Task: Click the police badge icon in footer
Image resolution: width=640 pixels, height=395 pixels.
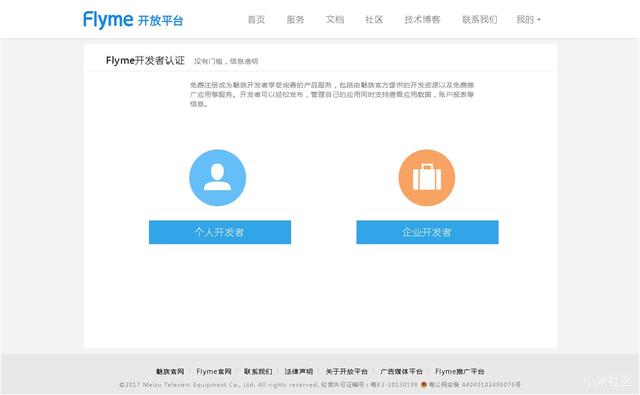Action: pos(424,384)
